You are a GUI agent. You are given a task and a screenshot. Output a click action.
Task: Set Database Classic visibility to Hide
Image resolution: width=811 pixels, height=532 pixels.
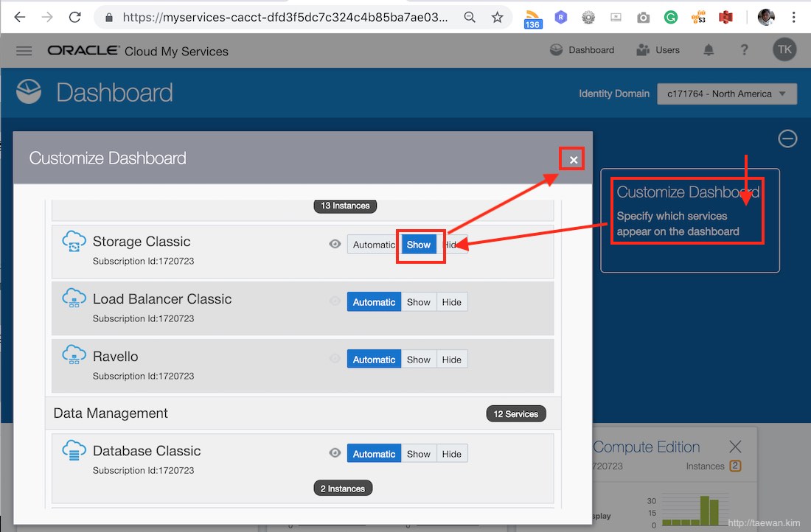[452, 454]
